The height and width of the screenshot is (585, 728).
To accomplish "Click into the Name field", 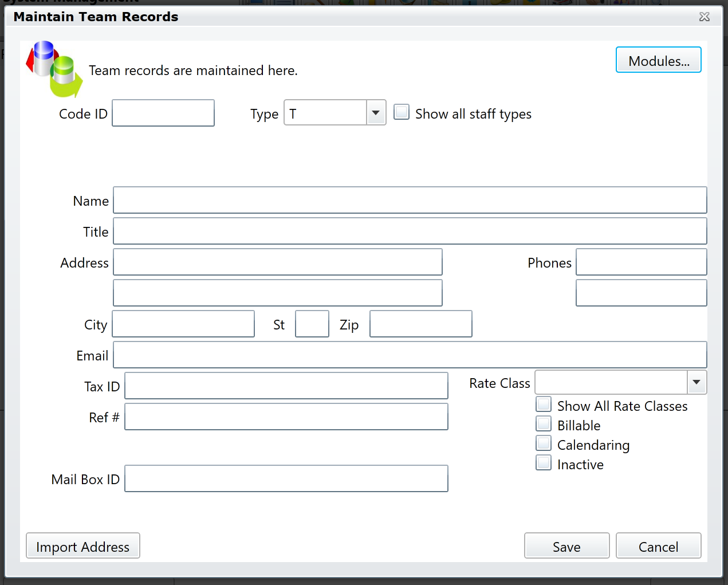I will click(410, 200).
